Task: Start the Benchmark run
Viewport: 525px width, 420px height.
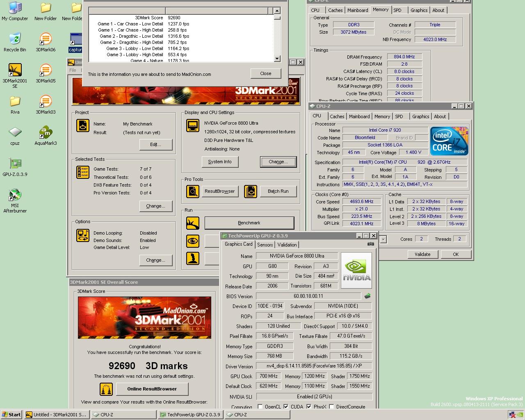Action: pos(249,223)
